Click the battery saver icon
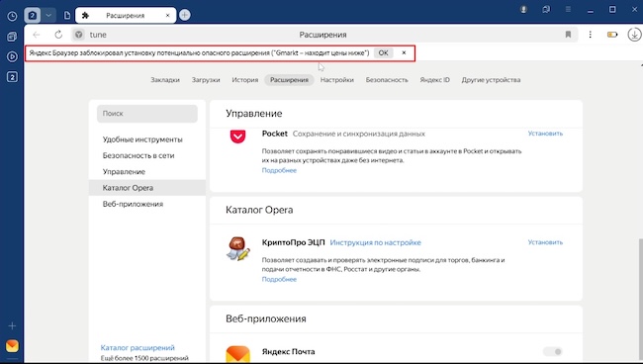643x364 pixels. coord(612,35)
